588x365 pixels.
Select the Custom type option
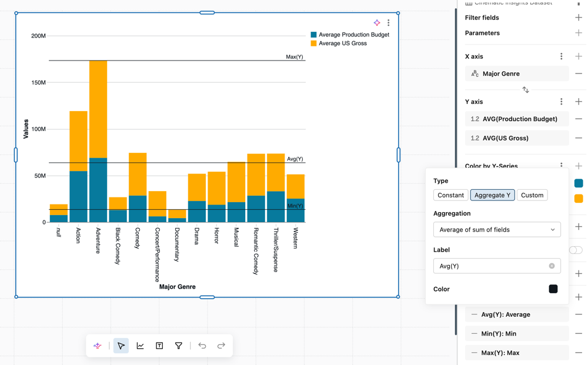(x=532, y=195)
